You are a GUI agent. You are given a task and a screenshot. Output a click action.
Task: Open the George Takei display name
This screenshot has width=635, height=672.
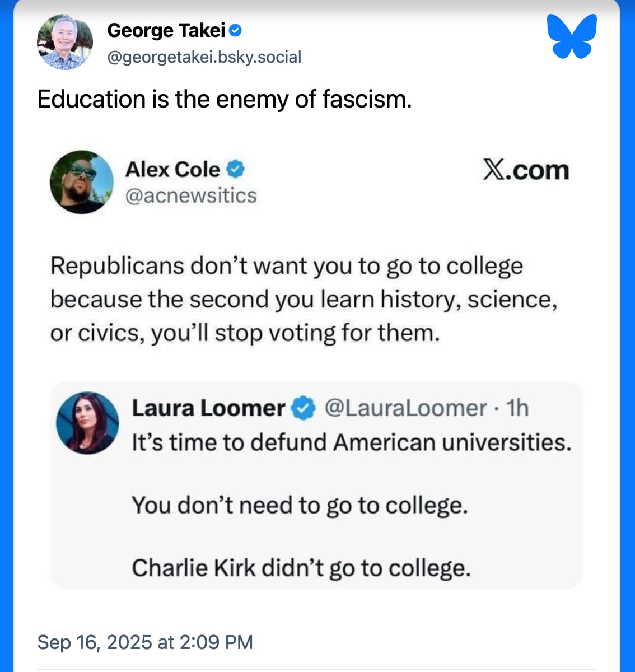pyautogui.click(x=166, y=30)
